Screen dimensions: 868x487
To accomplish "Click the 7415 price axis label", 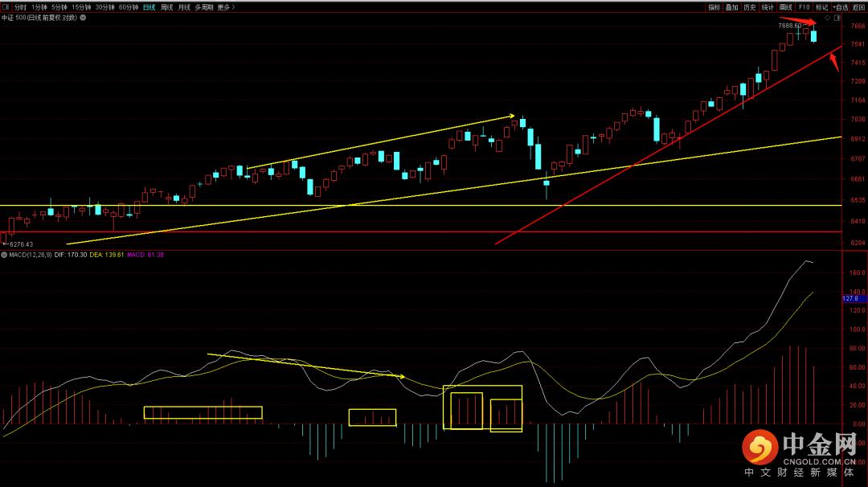I will point(858,63).
